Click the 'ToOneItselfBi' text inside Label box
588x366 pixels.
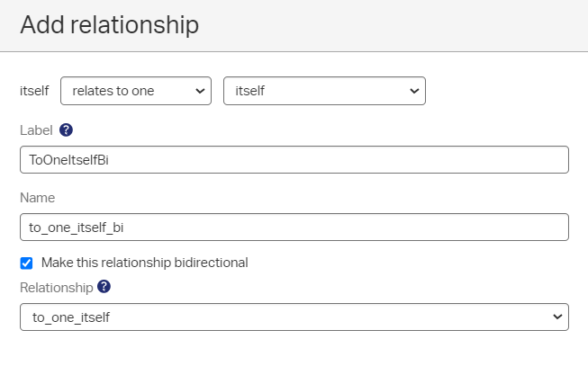[70, 159]
